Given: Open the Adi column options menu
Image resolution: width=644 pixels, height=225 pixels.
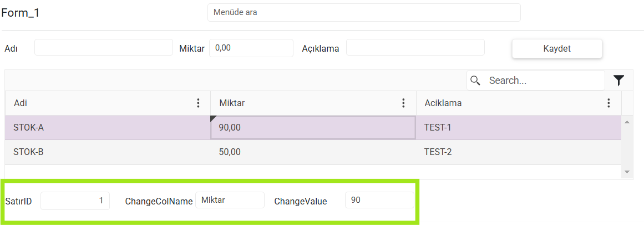Looking at the screenshot, I should pyautogui.click(x=198, y=103).
